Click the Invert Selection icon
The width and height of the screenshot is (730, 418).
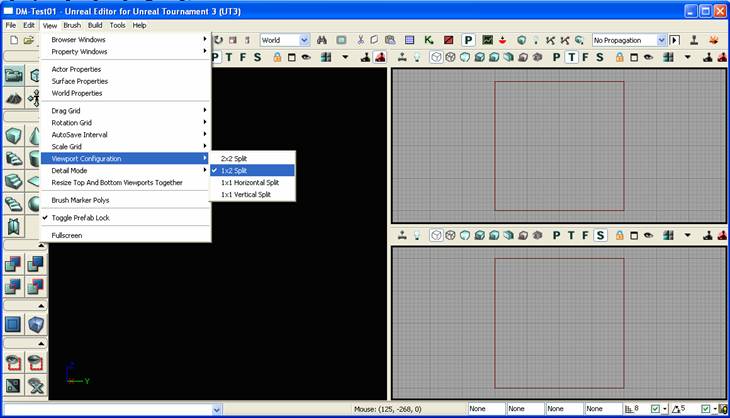click(13, 385)
